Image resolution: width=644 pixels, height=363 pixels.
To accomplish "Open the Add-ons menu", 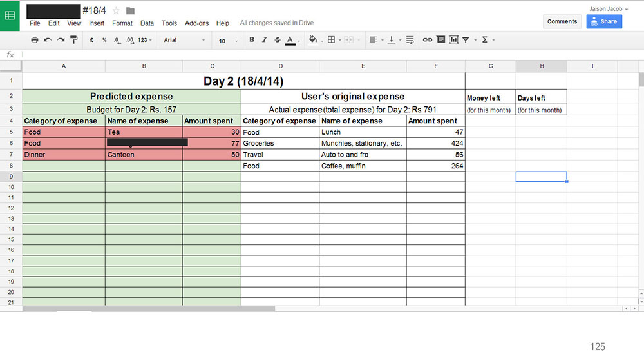I will (x=196, y=23).
